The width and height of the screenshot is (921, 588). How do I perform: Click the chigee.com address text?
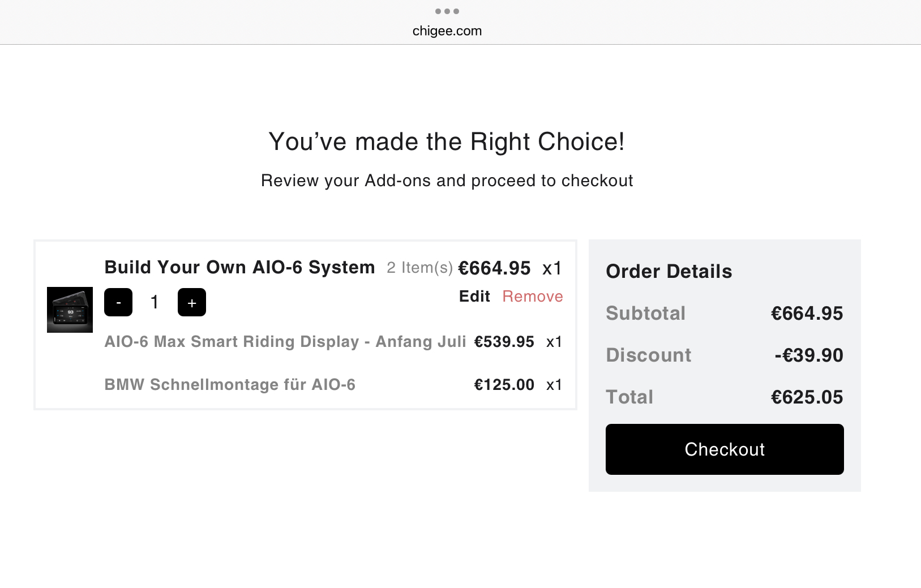click(447, 31)
